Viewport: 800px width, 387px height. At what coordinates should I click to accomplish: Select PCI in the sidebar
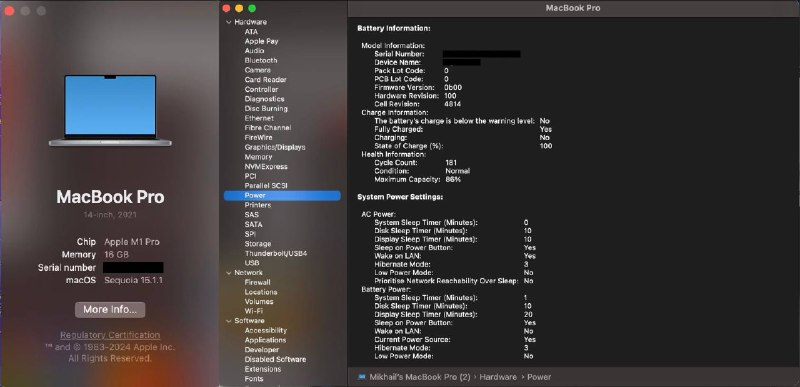(x=250, y=176)
